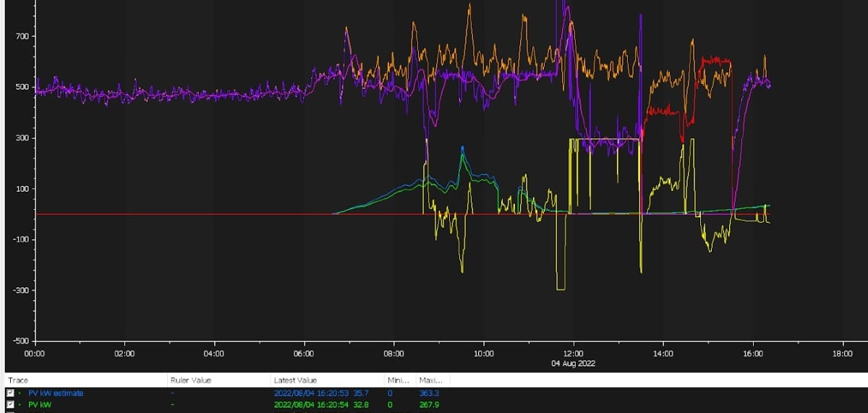Click the 06:00 time axis label

point(305,354)
